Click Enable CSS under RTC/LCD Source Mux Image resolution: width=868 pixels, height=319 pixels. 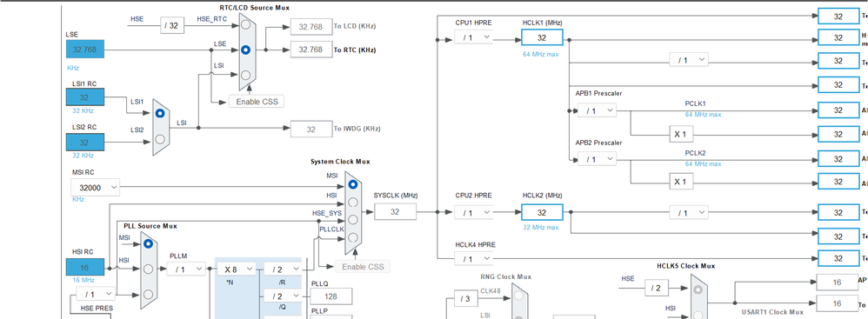coord(257,101)
